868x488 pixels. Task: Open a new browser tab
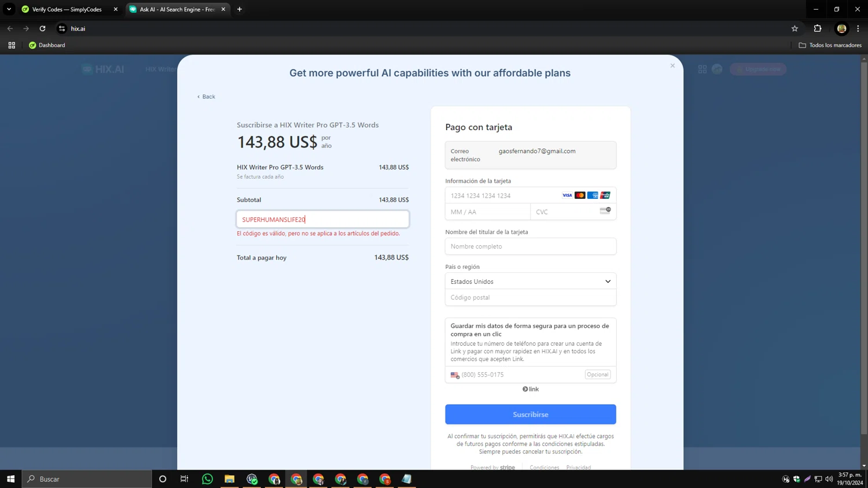(240, 9)
